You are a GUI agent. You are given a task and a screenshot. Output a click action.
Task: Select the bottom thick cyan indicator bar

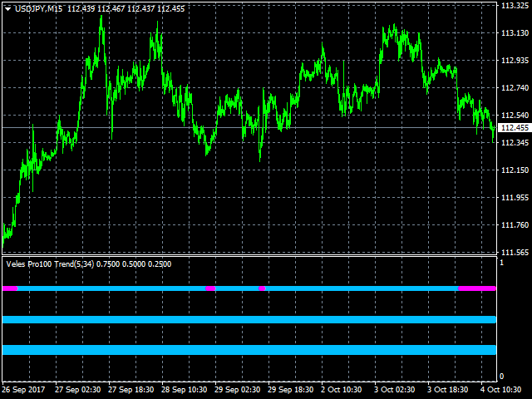(249, 350)
